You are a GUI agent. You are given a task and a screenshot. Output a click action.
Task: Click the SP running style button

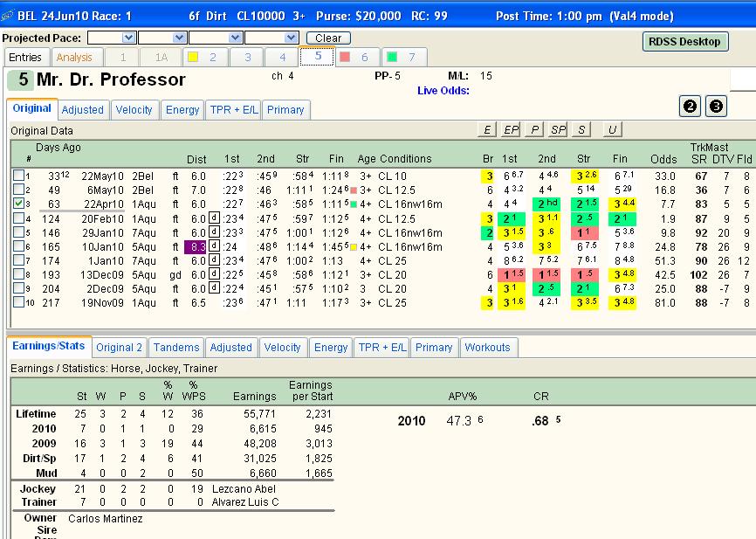[x=559, y=129]
